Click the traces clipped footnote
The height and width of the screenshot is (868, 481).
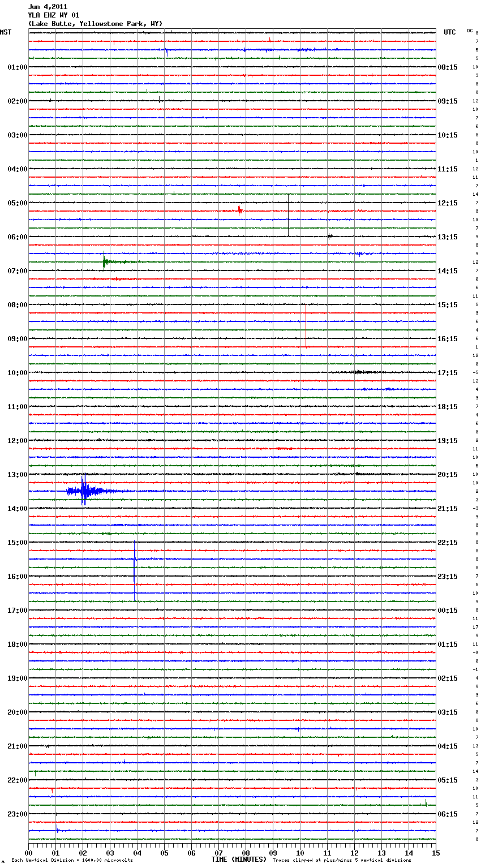(342, 861)
